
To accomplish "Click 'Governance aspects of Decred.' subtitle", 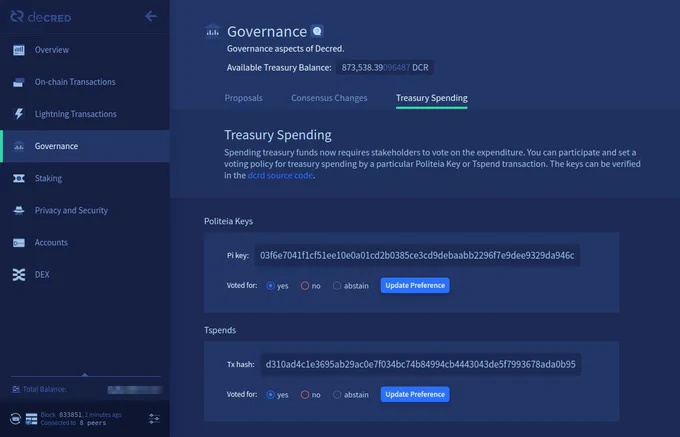I will (285, 49).
